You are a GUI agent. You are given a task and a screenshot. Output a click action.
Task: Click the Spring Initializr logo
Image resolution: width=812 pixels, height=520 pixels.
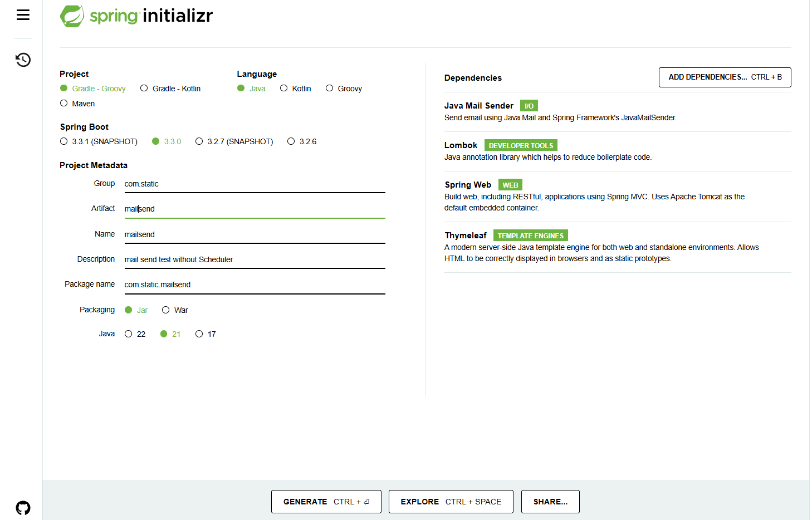point(136,16)
